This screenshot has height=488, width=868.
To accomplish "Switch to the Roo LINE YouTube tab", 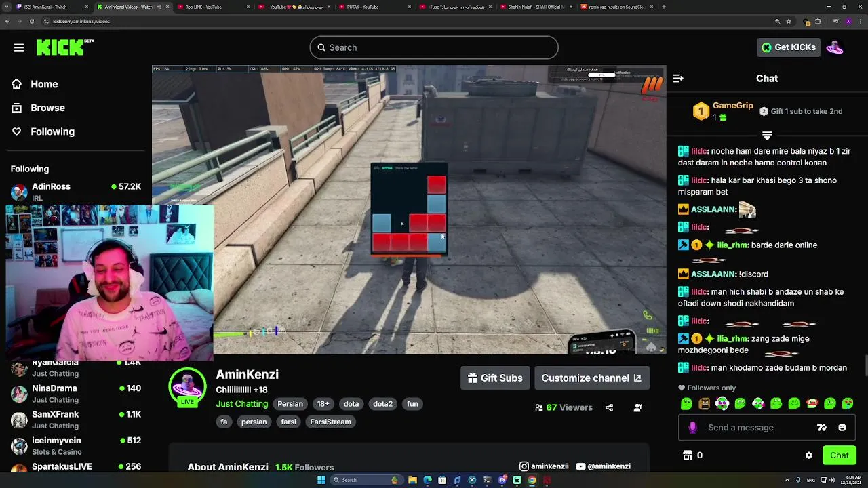I will click(212, 7).
